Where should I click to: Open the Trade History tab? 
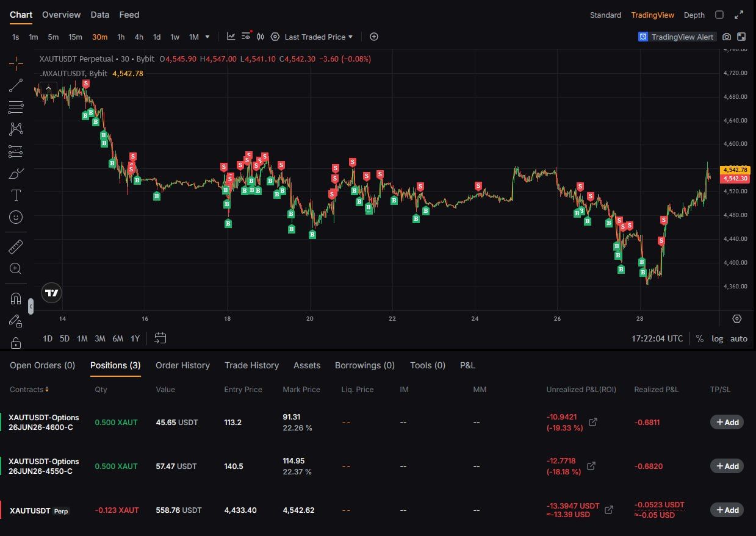tap(251, 365)
